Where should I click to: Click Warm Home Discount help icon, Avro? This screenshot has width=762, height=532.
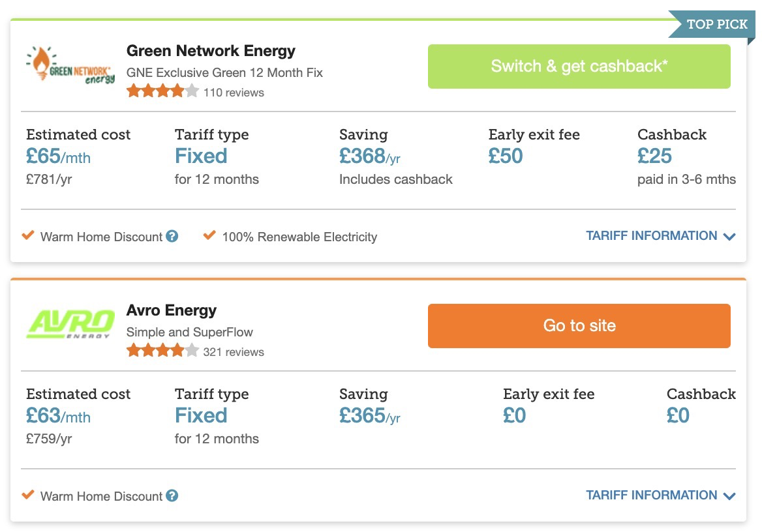pyautogui.click(x=172, y=496)
